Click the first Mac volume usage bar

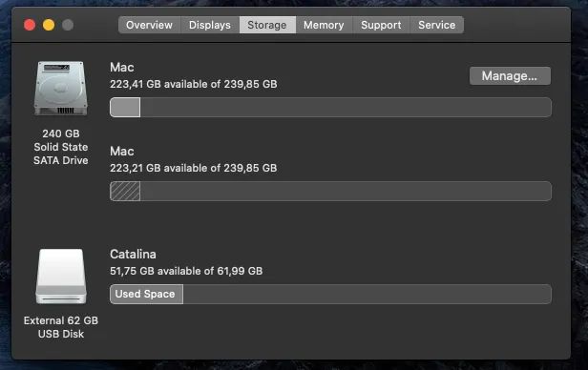tap(330, 108)
